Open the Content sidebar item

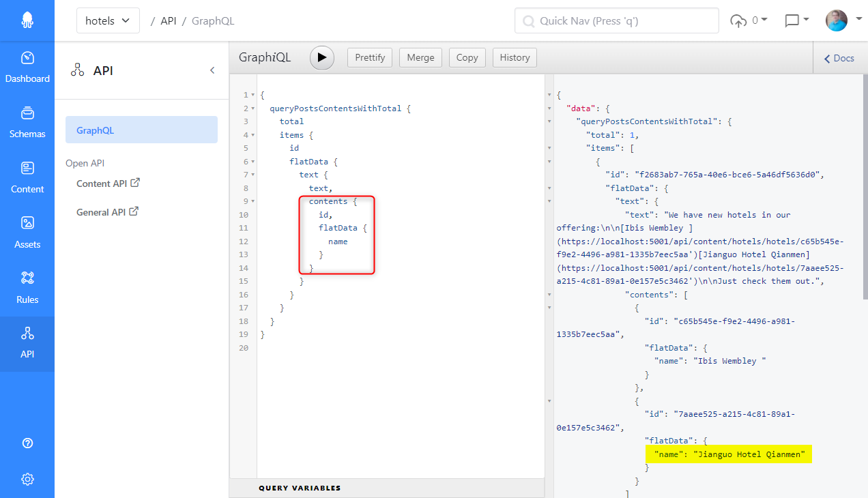click(x=27, y=179)
